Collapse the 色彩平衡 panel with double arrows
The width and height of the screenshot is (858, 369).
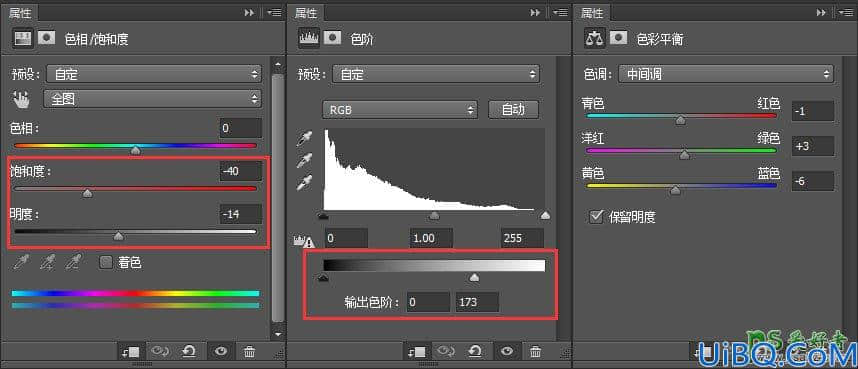[822, 12]
